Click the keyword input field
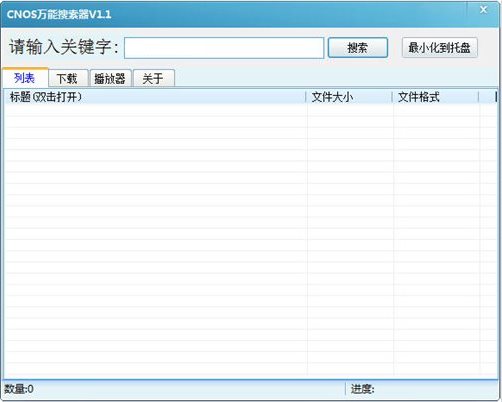This screenshot has width=502, height=402. click(224, 48)
